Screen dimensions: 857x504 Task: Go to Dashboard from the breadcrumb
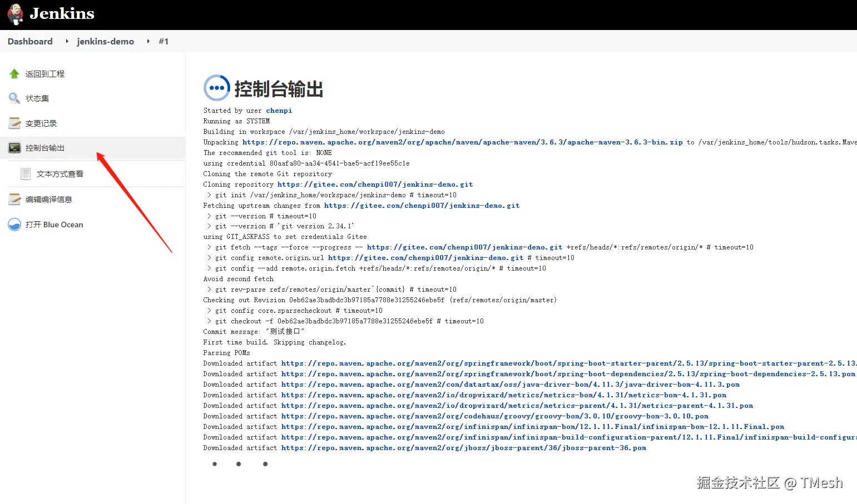pos(29,41)
